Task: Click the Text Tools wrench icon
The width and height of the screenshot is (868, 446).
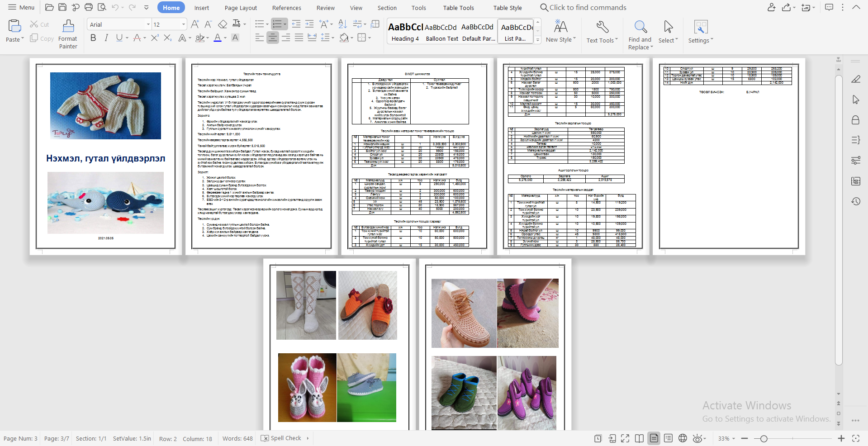Action: coord(602,27)
